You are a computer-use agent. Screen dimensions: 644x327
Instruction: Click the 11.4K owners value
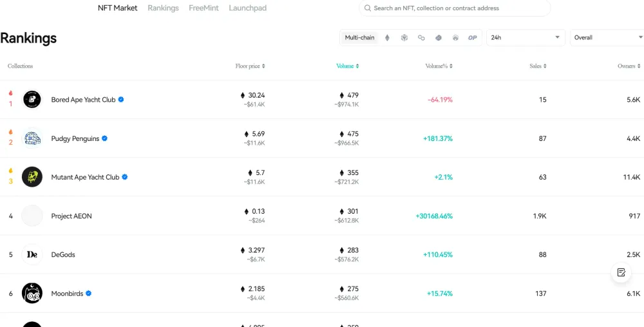click(x=632, y=177)
